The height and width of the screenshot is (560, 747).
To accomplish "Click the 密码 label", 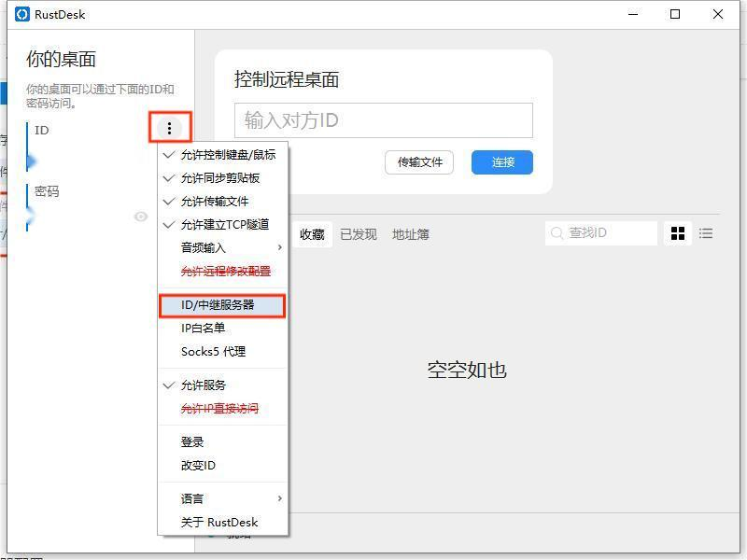I will [47, 191].
